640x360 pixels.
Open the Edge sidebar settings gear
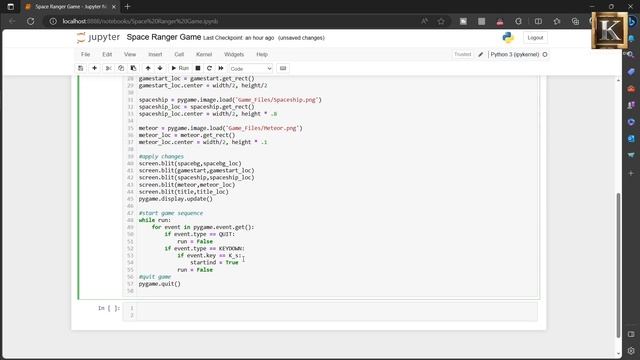[x=631, y=351]
